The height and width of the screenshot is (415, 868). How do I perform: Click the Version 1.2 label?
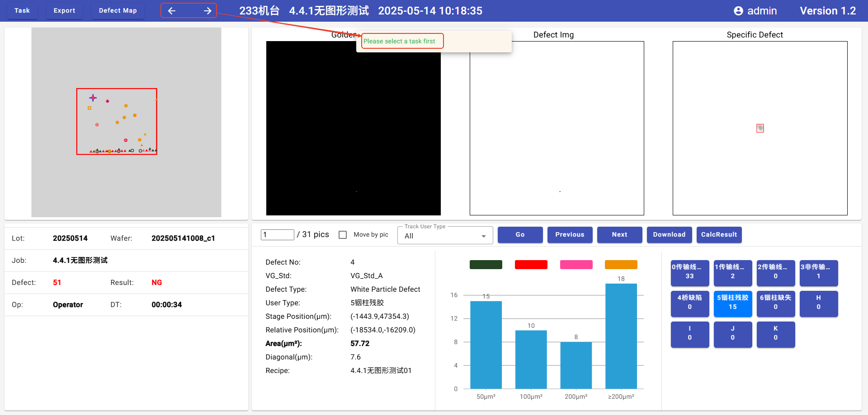point(828,11)
